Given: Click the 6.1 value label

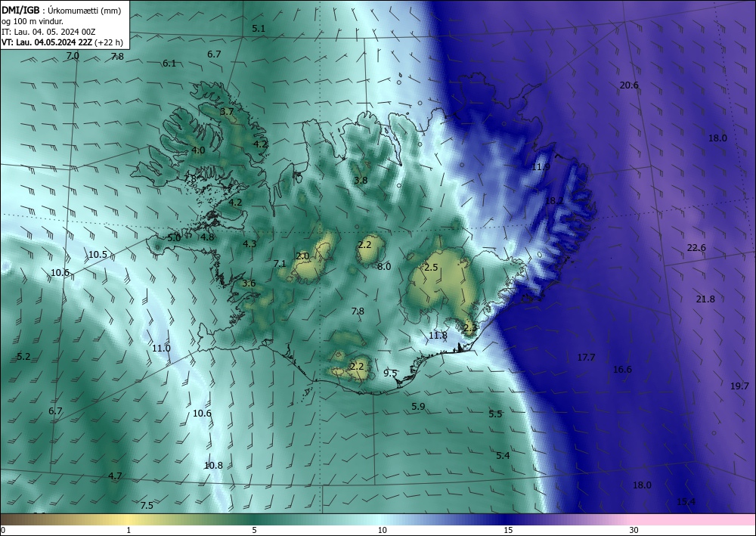Looking at the screenshot, I should pyautogui.click(x=169, y=64).
